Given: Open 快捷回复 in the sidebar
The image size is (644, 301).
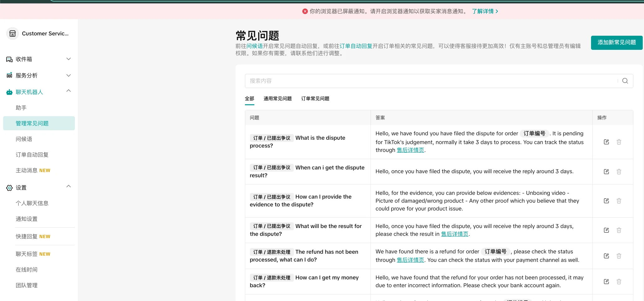Looking at the screenshot, I should click(x=27, y=236).
